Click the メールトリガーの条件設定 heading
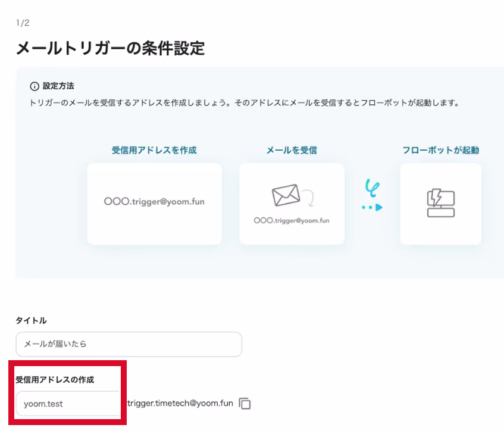 110,49
